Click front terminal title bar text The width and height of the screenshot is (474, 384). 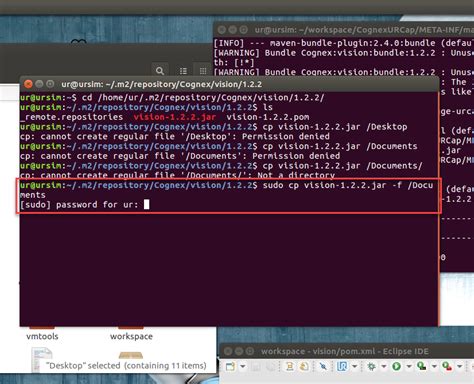pos(162,84)
